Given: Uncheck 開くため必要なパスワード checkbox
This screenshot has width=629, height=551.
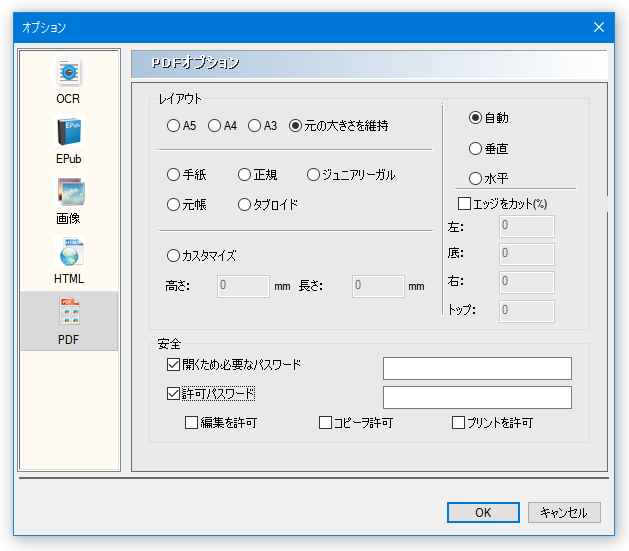Looking at the screenshot, I should pos(173,365).
